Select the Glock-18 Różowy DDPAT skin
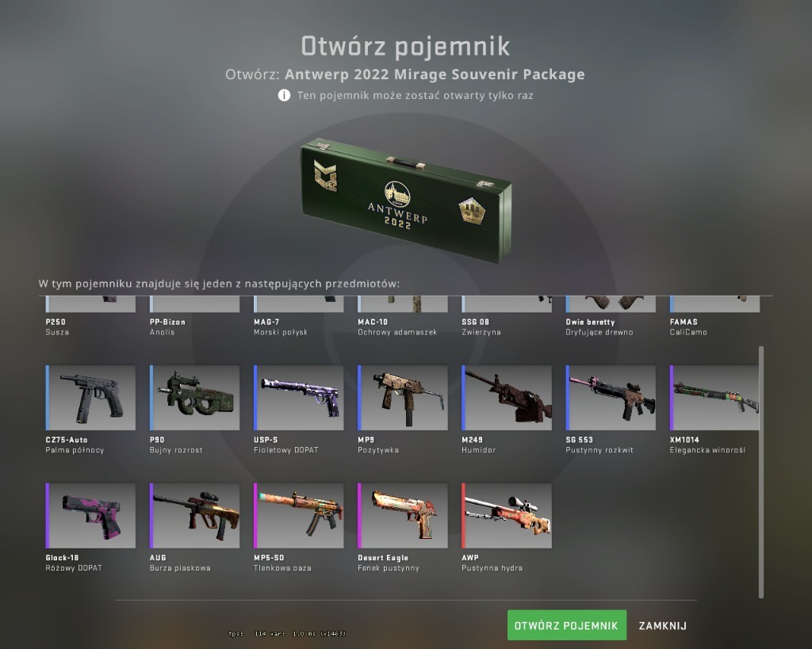Viewport: 812px width, 649px height. [x=90, y=515]
